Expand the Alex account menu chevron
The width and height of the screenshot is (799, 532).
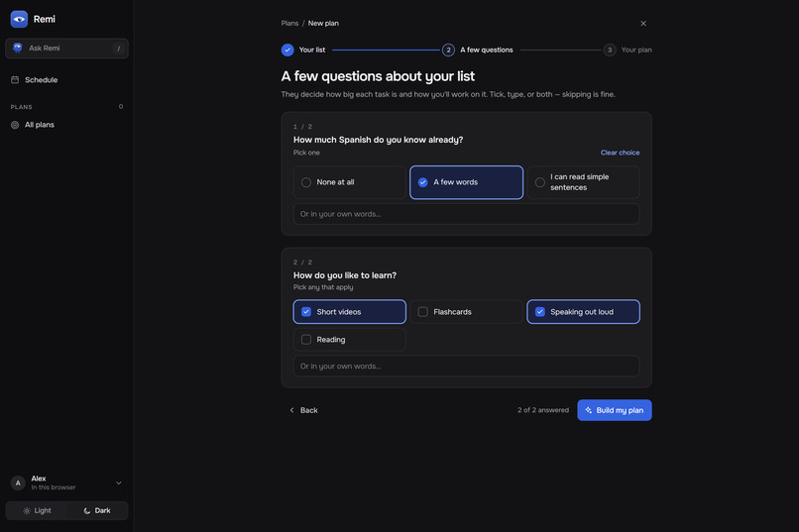point(119,482)
